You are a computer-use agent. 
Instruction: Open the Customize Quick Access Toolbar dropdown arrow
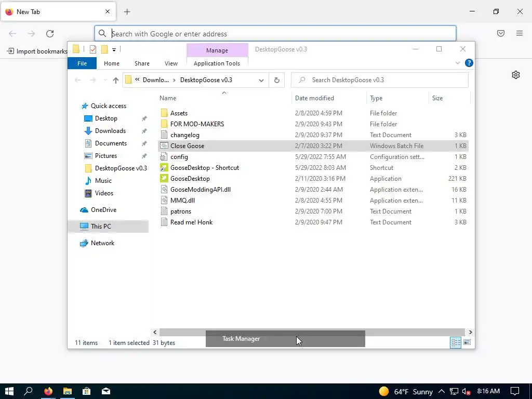[x=114, y=50]
